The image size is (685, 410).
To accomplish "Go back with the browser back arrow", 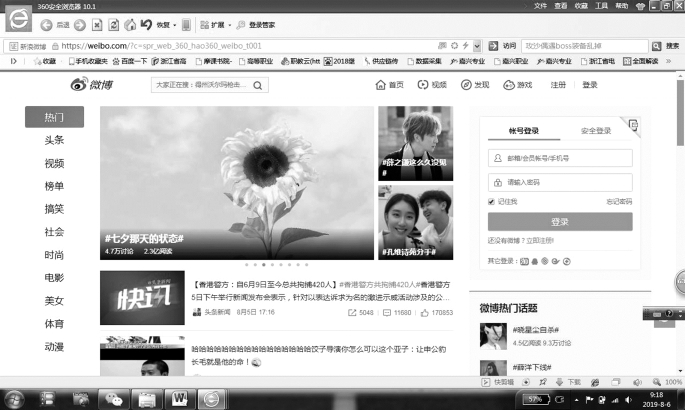I will [46, 25].
